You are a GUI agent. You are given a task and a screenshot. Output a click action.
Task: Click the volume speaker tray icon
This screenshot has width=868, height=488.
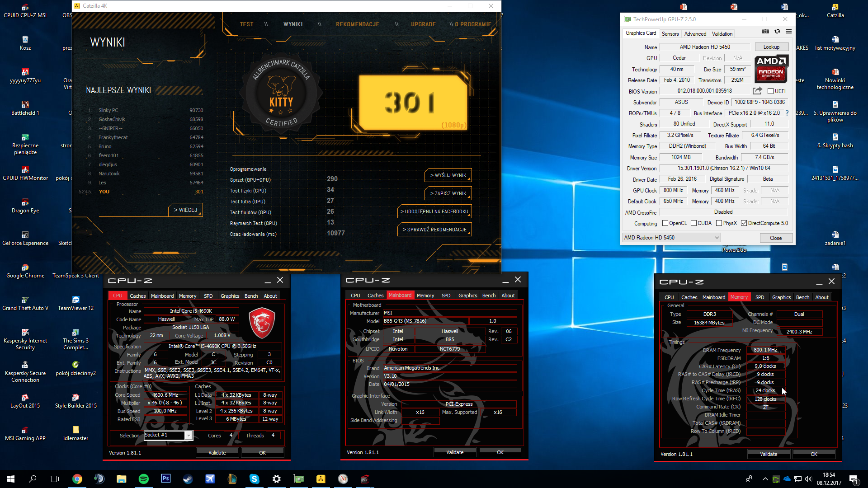coord(808,479)
